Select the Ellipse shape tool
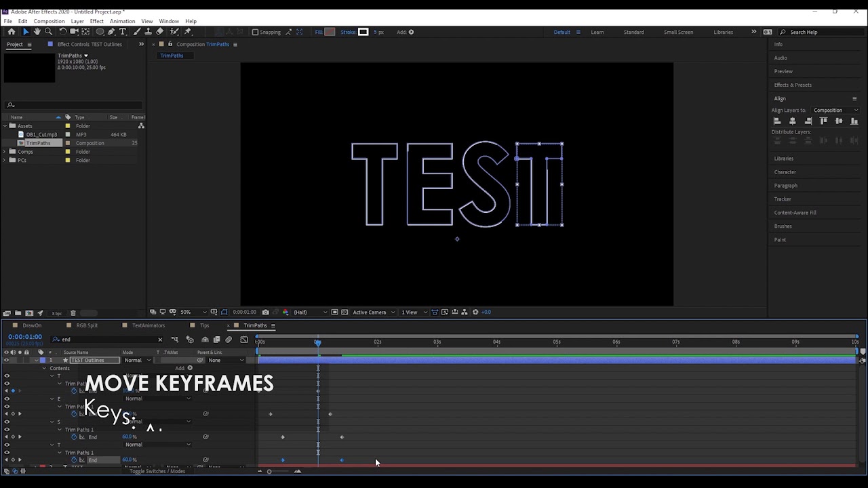The height and width of the screenshot is (488, 868). tap(100, 32)
